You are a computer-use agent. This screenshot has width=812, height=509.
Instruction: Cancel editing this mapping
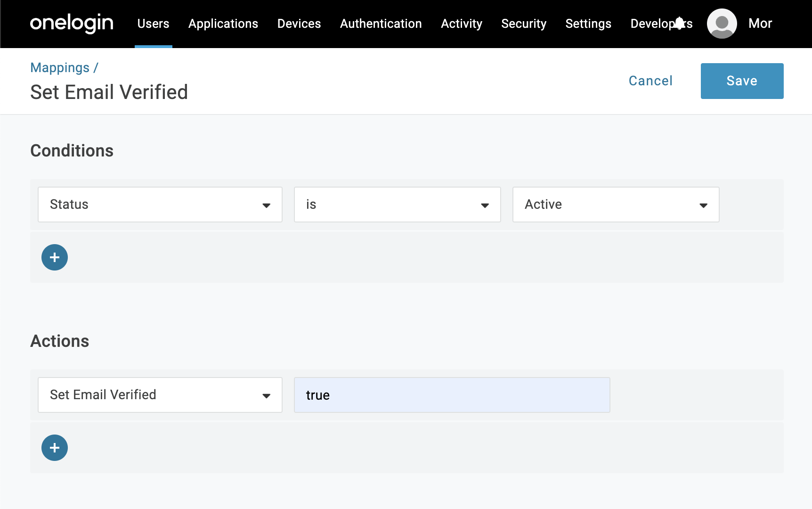650,81
